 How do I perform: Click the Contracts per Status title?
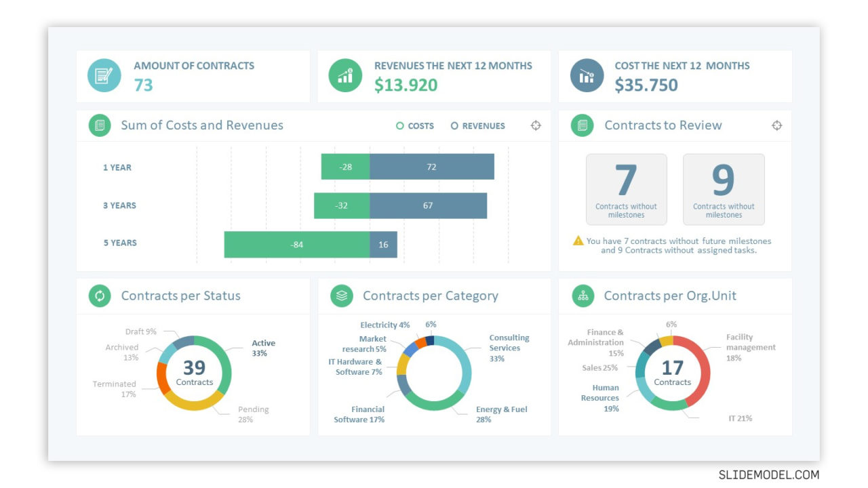pyautogui.click(x=181, y=296)
